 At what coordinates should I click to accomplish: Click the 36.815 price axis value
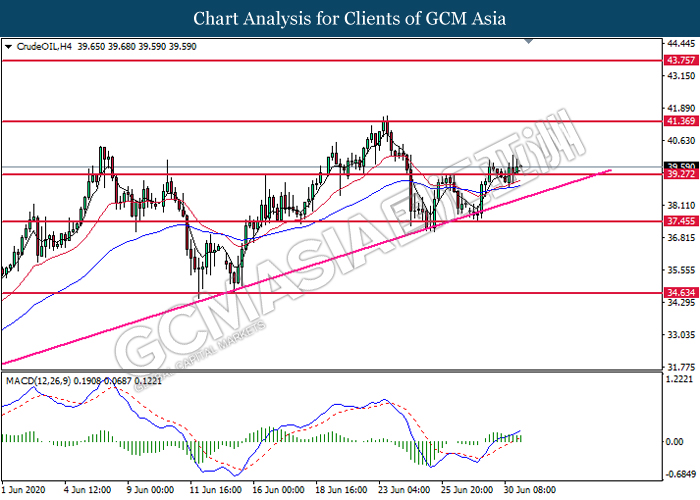coord(681,238)
